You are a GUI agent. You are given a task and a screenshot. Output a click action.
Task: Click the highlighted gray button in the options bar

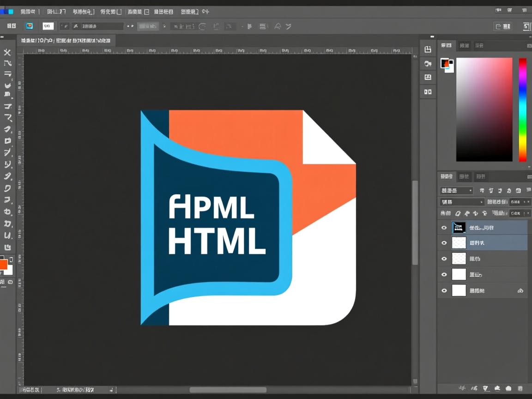tap(148, 26)
